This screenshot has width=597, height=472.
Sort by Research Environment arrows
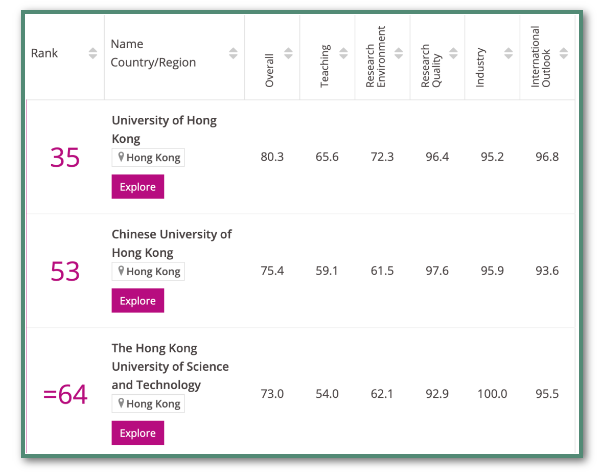click(399, 53)
